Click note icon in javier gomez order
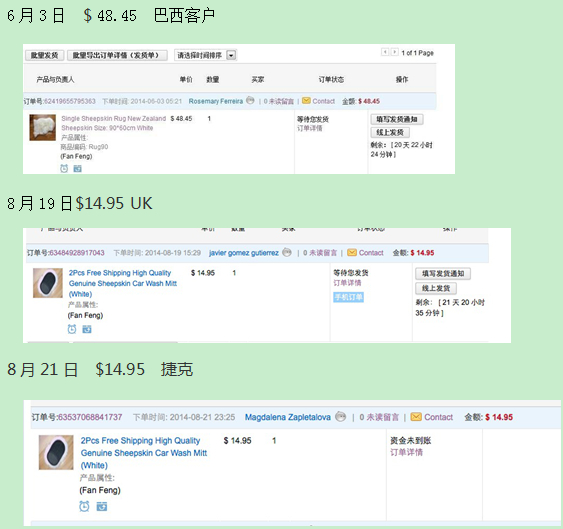The width and height of the screenshot is (563, 529). (x=87, y=329)
